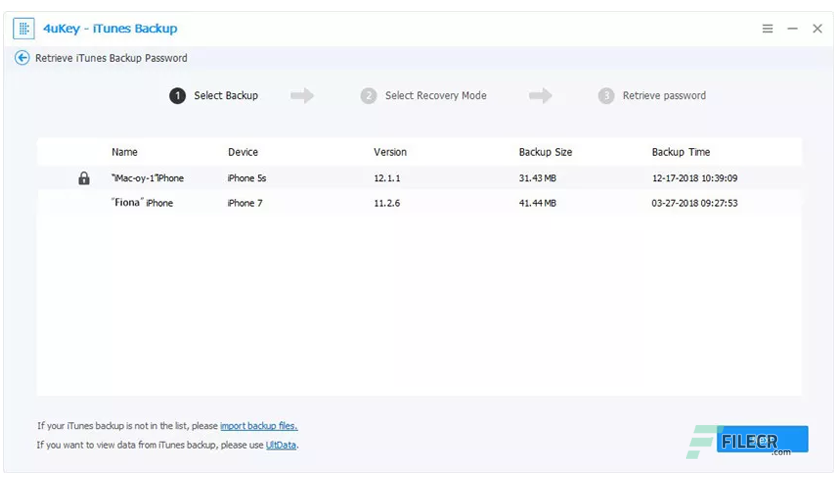Click version 11.2.6 cell
The width and height of the screenshot is (836, 484).
pos(387,203)
